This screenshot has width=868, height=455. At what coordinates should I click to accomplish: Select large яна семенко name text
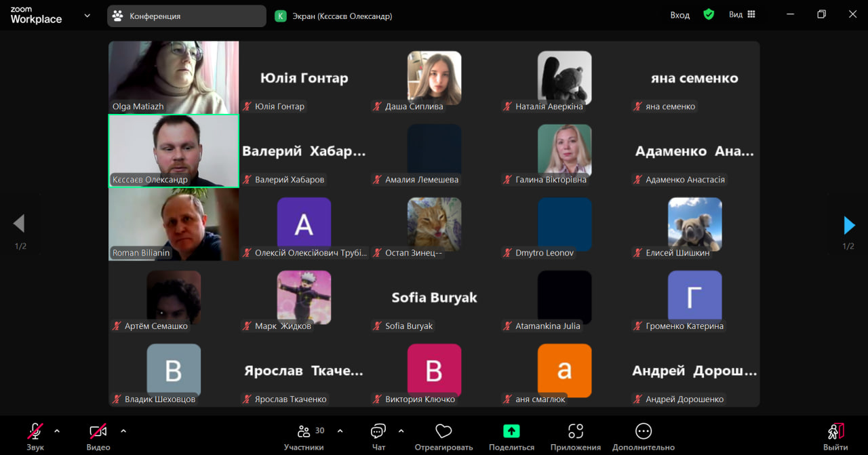694,78
